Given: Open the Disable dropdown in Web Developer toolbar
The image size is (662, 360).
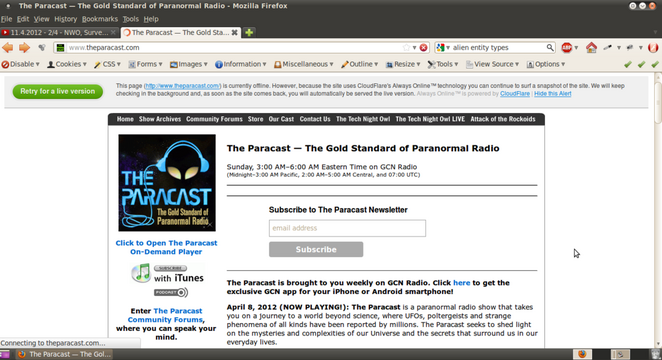Looking at the screenshot, I should [20, 64].
